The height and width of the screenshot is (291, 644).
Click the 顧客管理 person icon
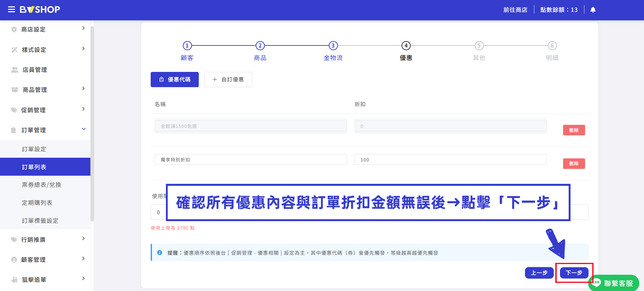14,259
